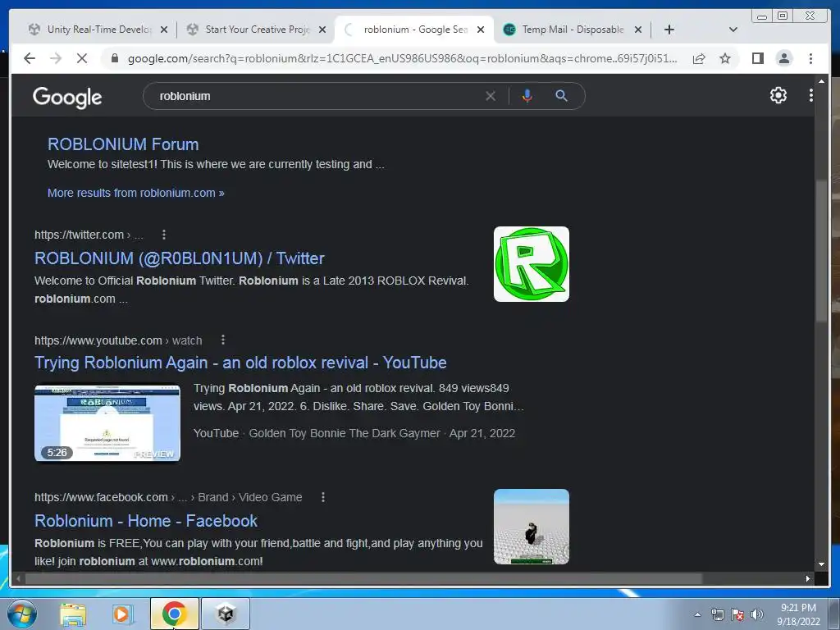Click the horizontal scrollbar left arrow
Image resolution: width=840 pixels, height=630 pixels.
(18, 578)
